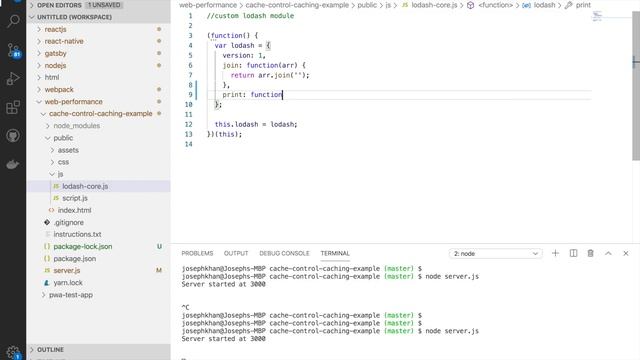Open the Run and Debug view
This screenshot has height=360, width=640.
[x=13, y=78]
